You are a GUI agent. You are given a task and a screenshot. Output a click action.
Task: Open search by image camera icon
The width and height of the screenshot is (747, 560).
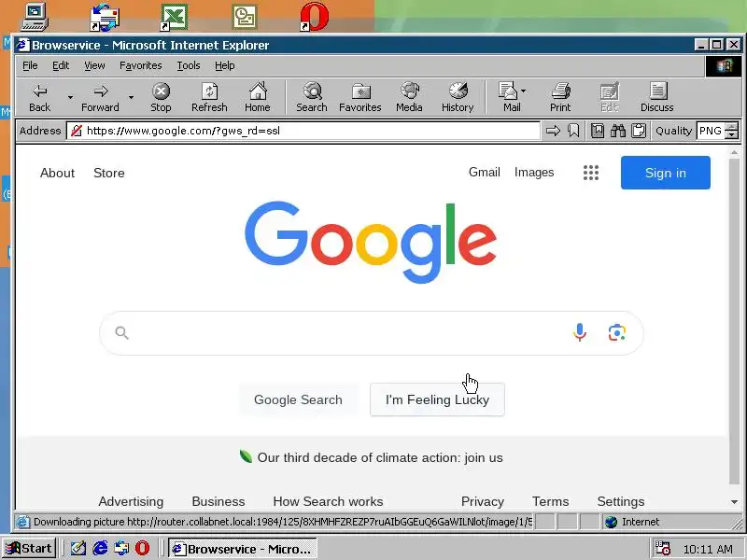pos(617,332)
